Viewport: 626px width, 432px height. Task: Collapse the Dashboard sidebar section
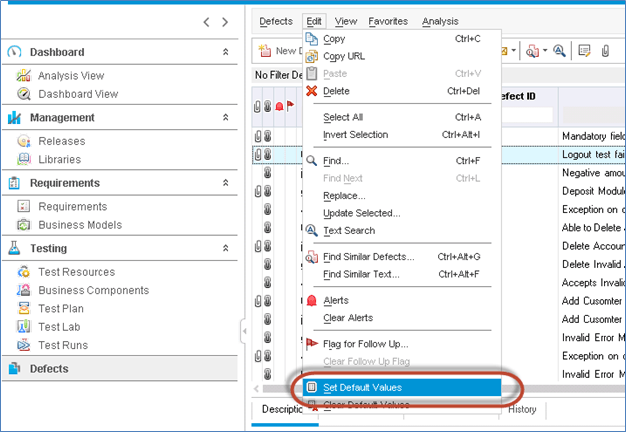pos(224,52)
